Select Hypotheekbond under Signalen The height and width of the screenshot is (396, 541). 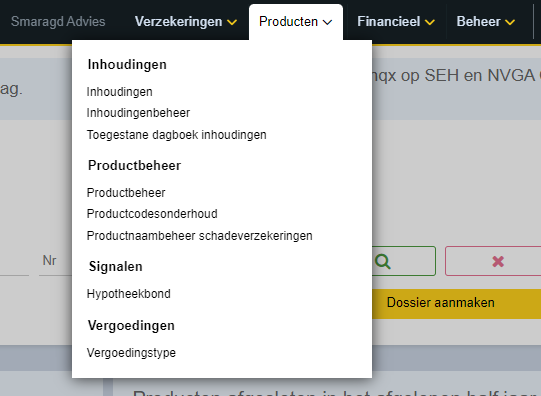tap(128, 294)
